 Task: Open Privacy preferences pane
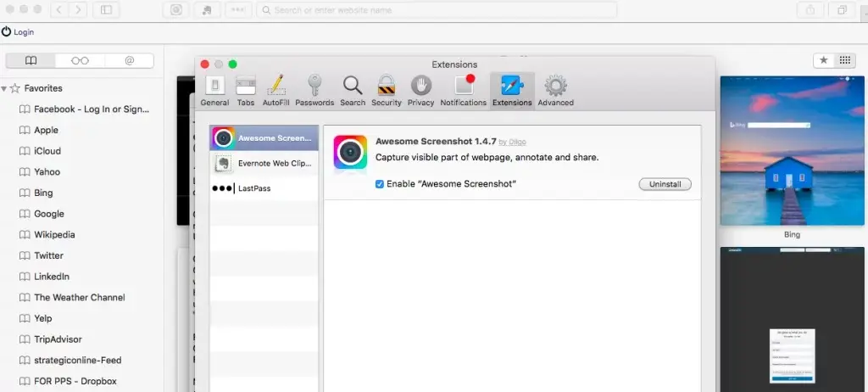(x=420, y=91)
